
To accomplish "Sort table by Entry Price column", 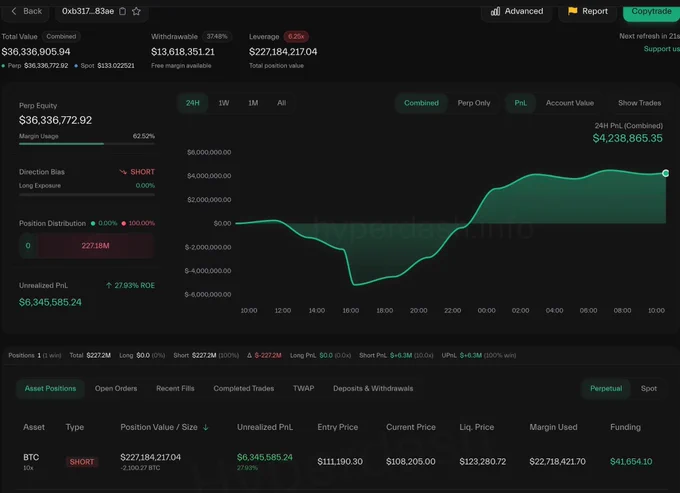I will (x=338, y=427).
